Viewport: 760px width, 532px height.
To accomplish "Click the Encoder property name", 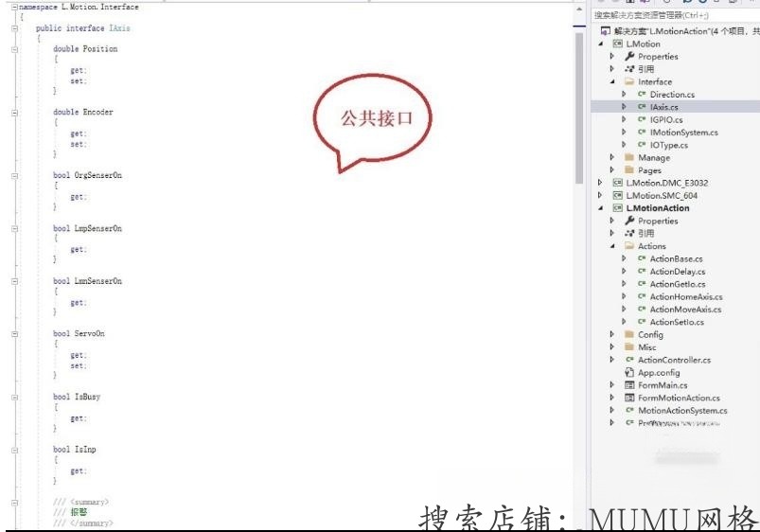I will pos(97,112).
